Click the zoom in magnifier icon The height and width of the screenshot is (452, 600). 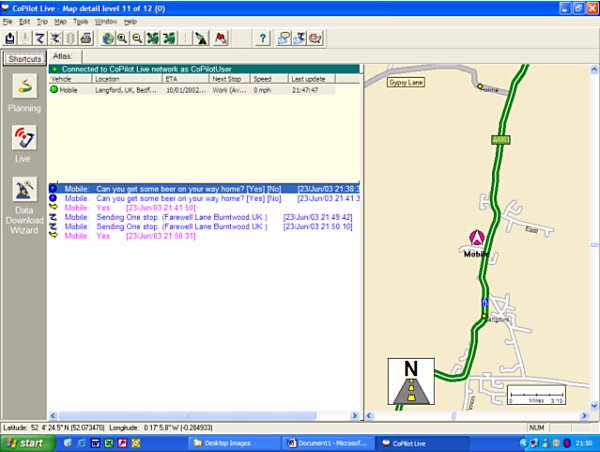tap(122, 38)
